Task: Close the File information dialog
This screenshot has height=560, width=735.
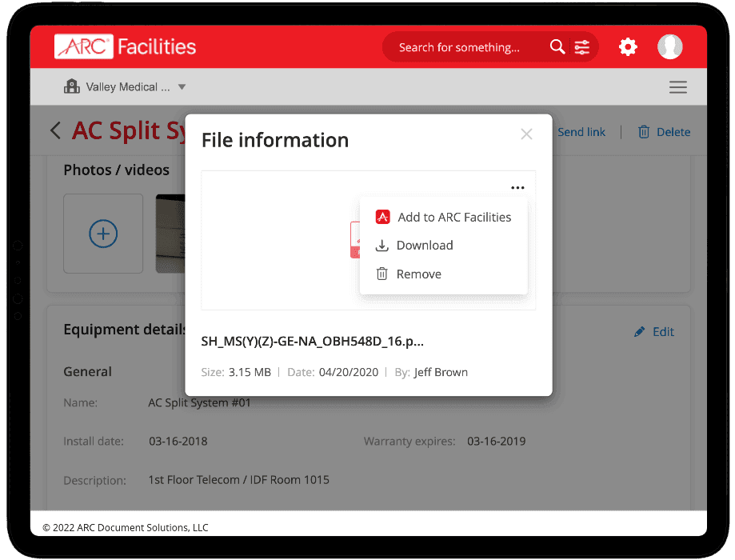Action: coord(526,134)
